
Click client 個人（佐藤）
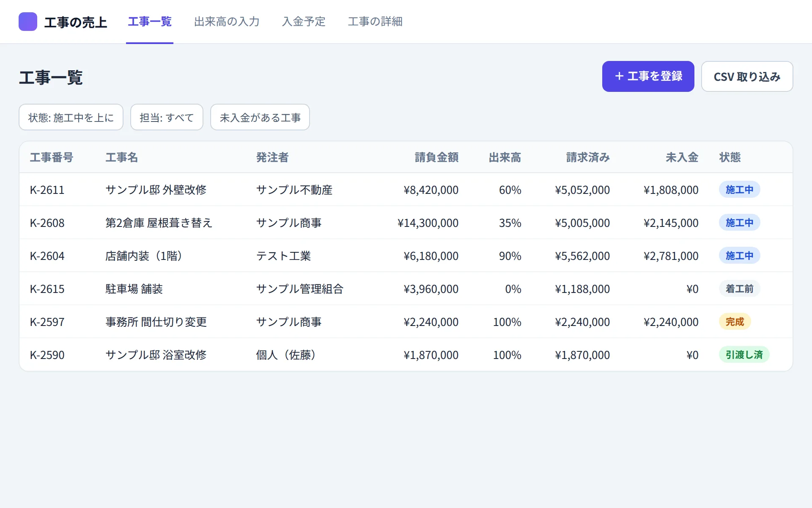[x=286, y=355]
